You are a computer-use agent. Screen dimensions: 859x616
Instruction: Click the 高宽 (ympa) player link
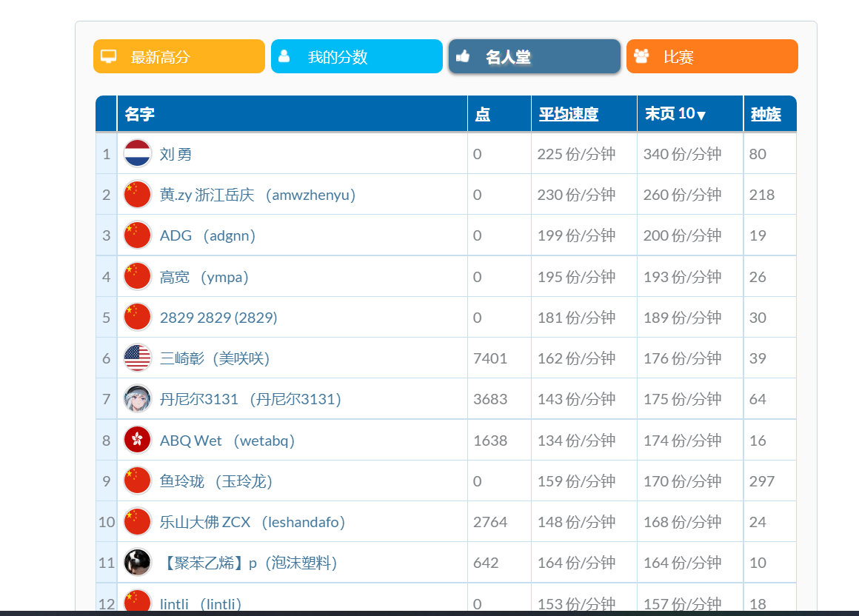click(204, 275)
